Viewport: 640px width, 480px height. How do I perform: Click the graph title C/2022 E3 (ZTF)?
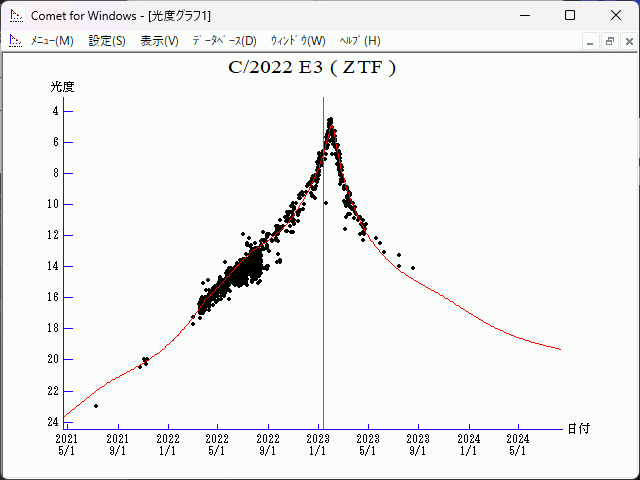tap(312, 68)
